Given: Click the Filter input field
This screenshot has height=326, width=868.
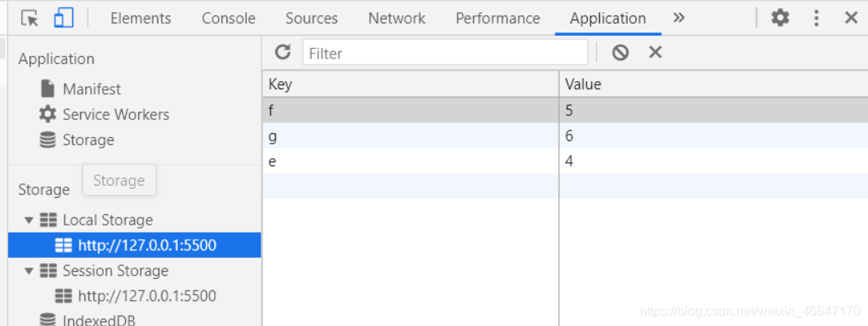Looking at the screenshot, I should tap(445, 53).
